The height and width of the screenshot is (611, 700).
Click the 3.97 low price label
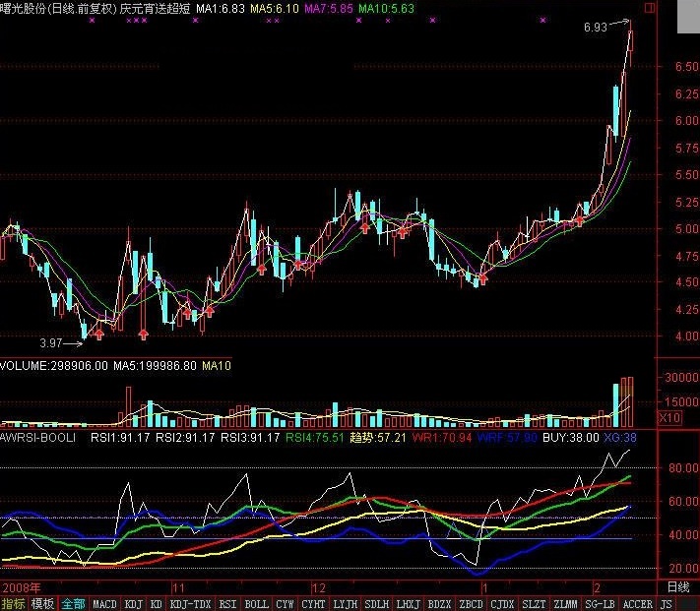click(x=51, y=343)
